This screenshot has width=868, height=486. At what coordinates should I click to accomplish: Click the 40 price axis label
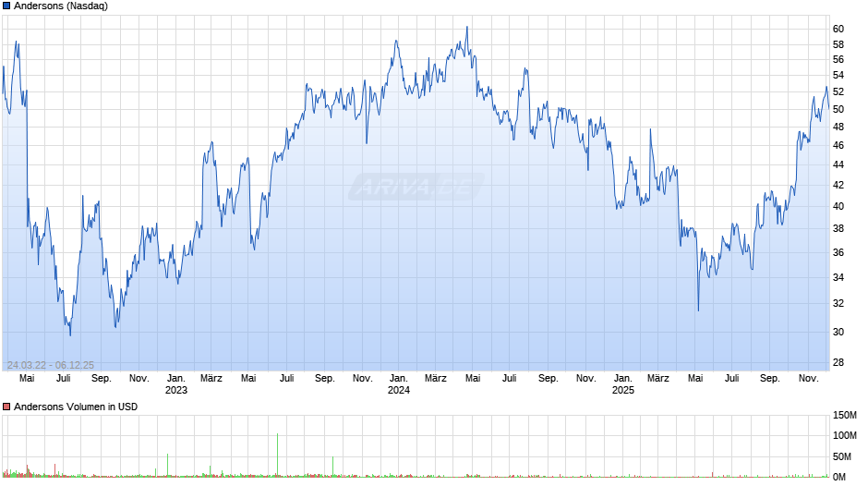[x=838, y=207]
